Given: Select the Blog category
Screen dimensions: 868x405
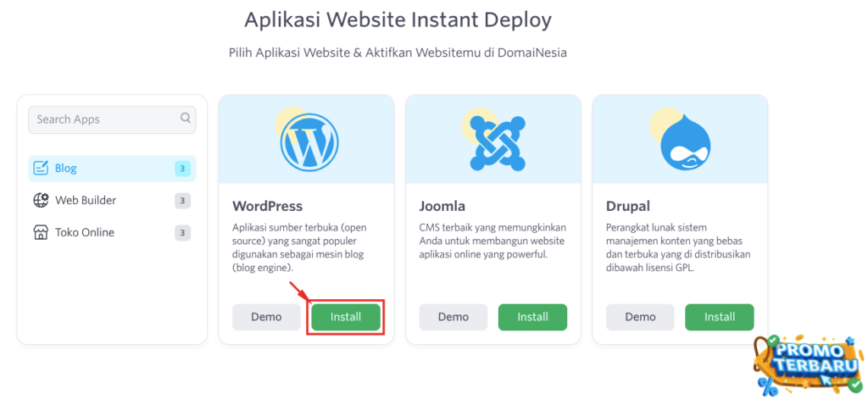Looking at the screenshot, I should click(x=112, y=169).
